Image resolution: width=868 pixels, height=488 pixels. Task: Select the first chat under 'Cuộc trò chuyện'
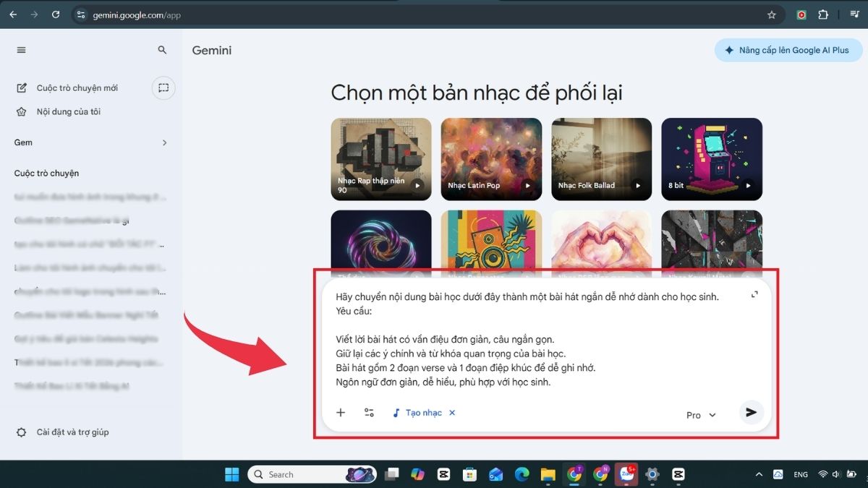87,197
